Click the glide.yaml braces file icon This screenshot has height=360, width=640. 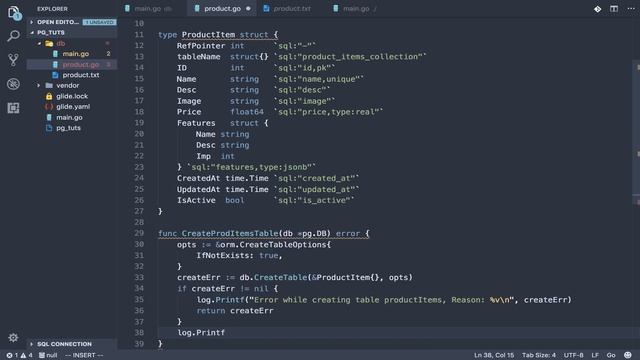pos(49,107)
